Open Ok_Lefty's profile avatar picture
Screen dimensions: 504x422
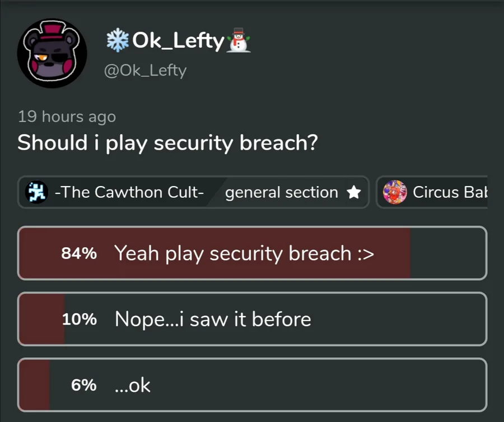[52, 53]
